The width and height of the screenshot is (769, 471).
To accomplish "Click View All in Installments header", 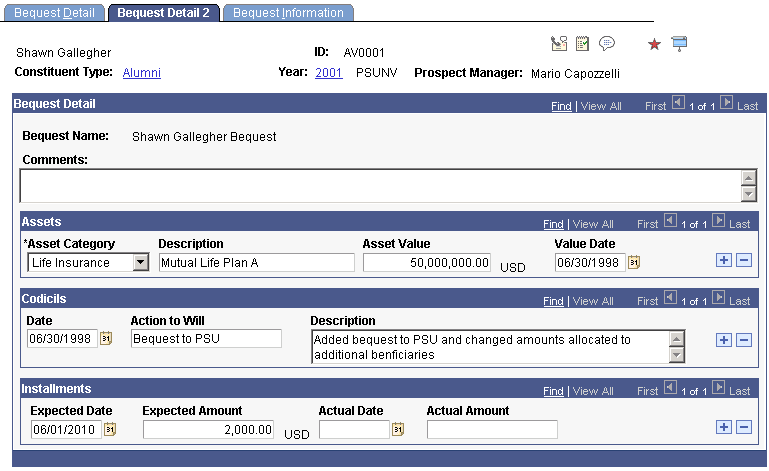I will pos(593,391).
